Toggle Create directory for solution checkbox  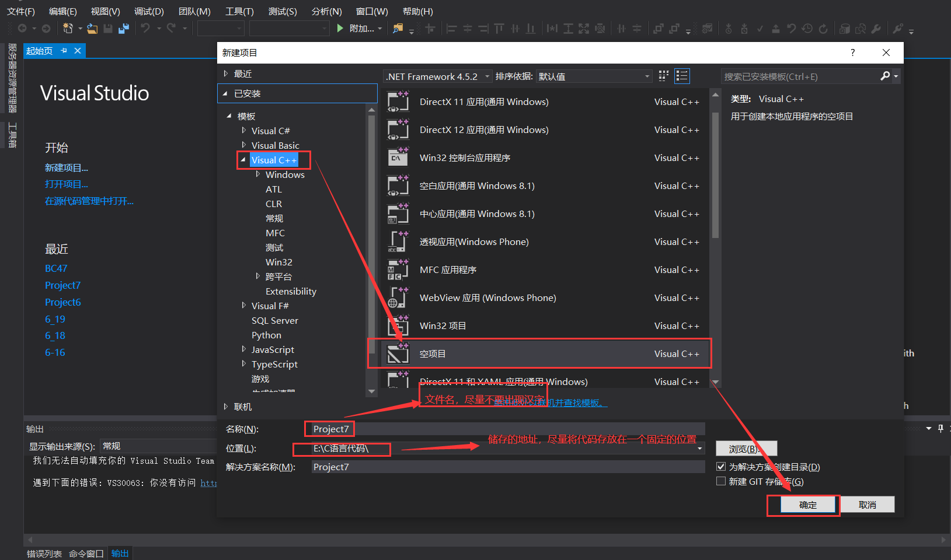pyautogui.click(x=721, y=467)
